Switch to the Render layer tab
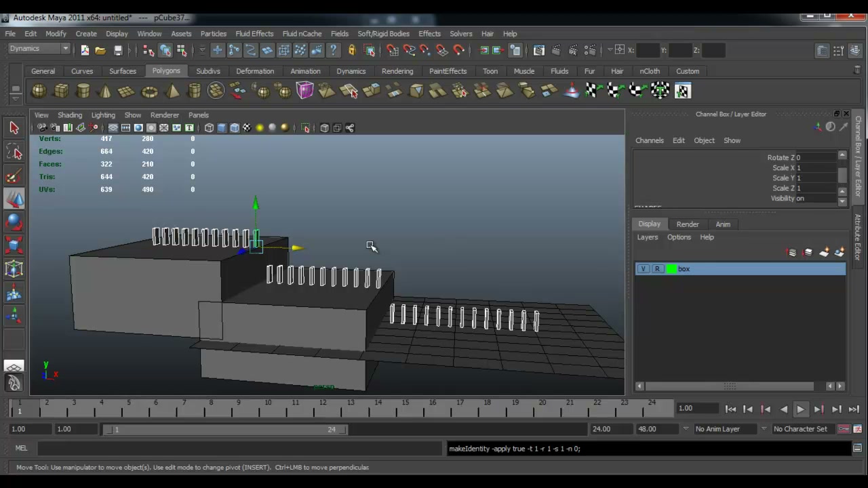 pos(687,224)
